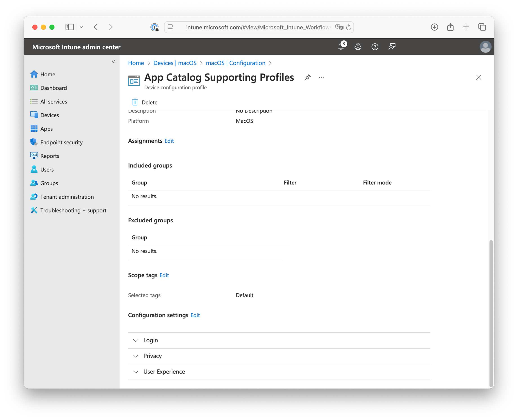This screenshot has width=518, height=420.
Task: Open the account avatar menu
Action: (x=485, y=47)
